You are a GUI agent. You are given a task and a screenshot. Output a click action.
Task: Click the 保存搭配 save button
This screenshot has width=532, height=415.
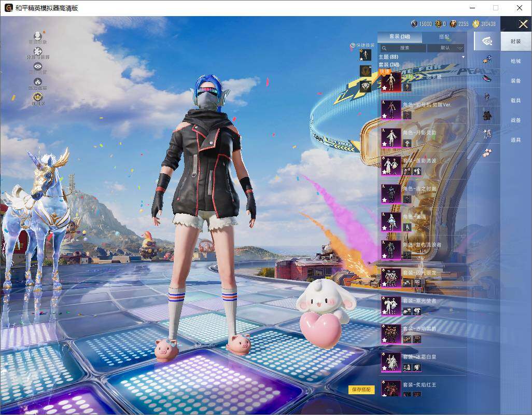[x=361, y=390]
